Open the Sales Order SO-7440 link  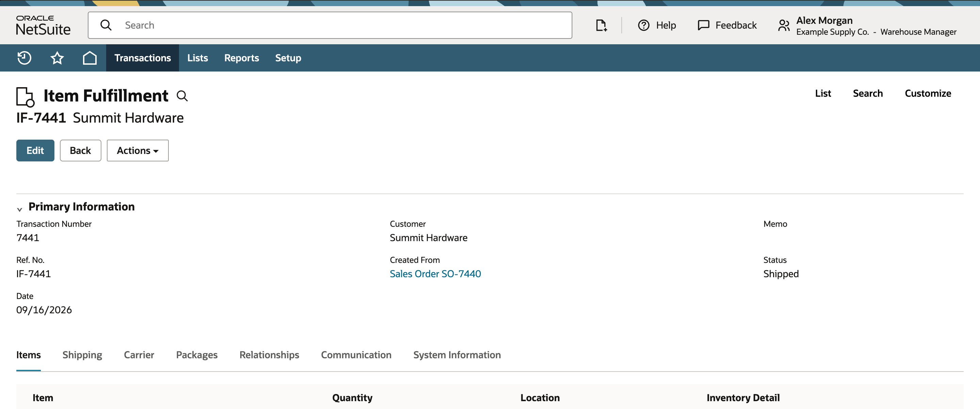point(435,274)
